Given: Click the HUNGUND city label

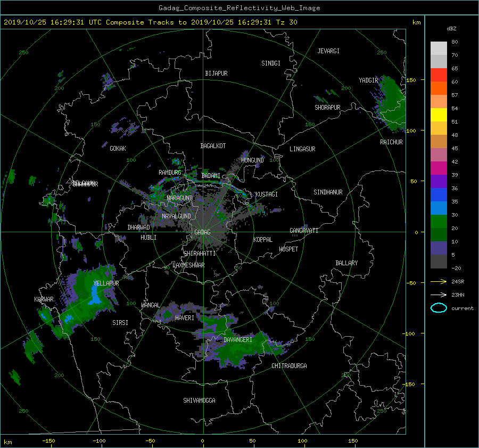Looking at the screenshot, I should pyautogui.click(x=252, y=160).
